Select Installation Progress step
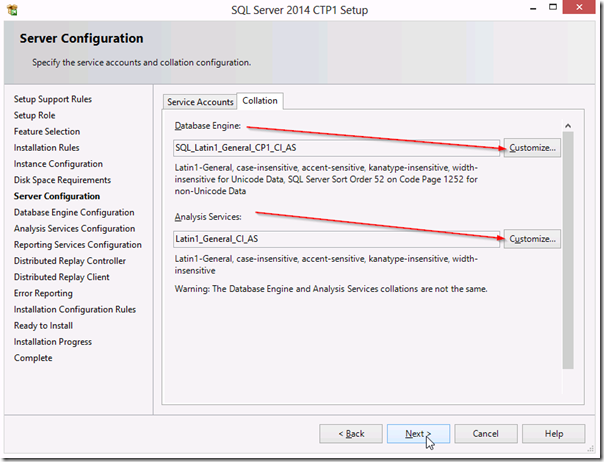 (x=53, y=342)
